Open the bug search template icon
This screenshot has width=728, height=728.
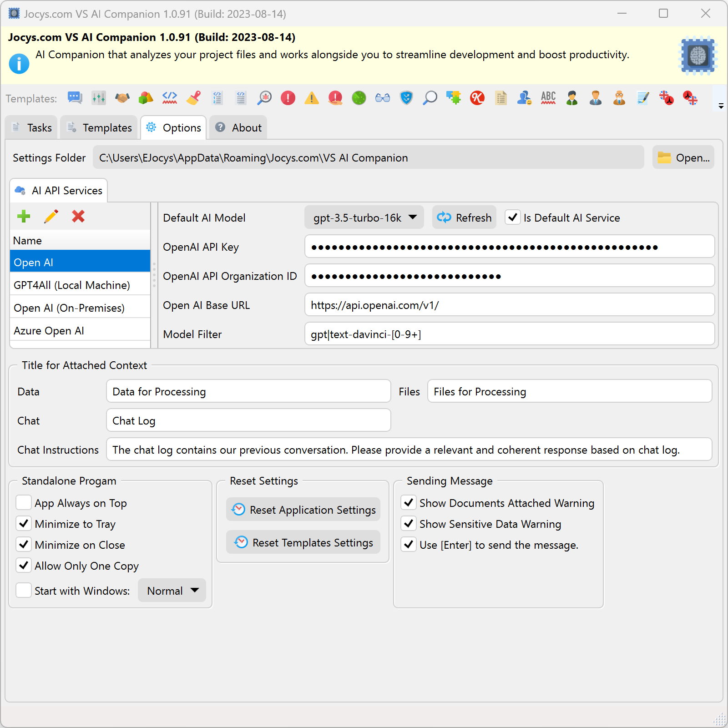click(264, 98)
